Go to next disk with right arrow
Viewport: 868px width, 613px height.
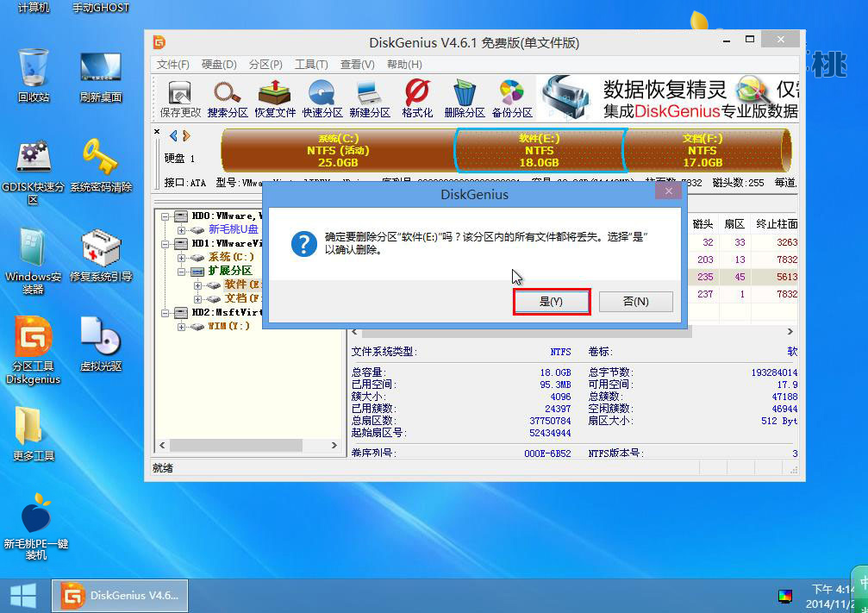186,135
